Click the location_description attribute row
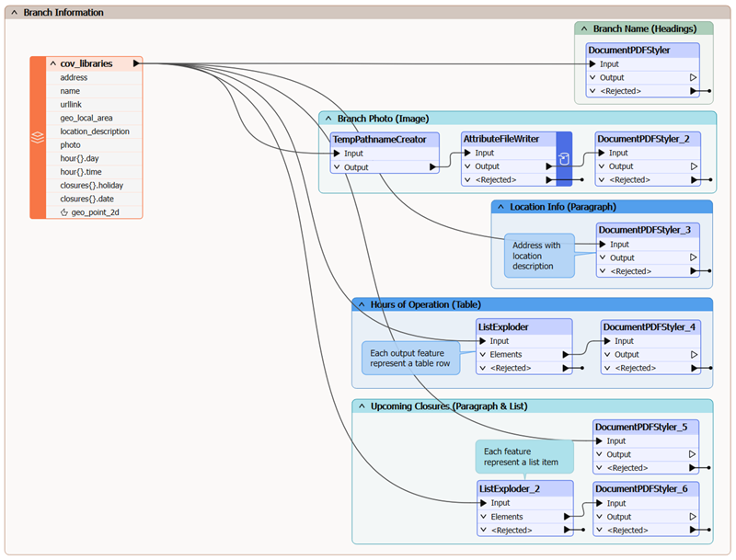736x560 pixels. coord(94,131)
